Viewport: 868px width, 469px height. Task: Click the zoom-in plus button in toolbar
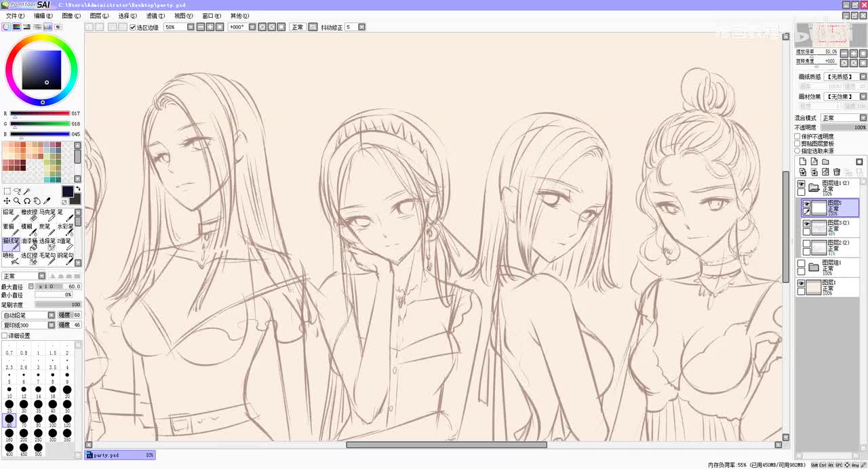click(x=210, y=27)
